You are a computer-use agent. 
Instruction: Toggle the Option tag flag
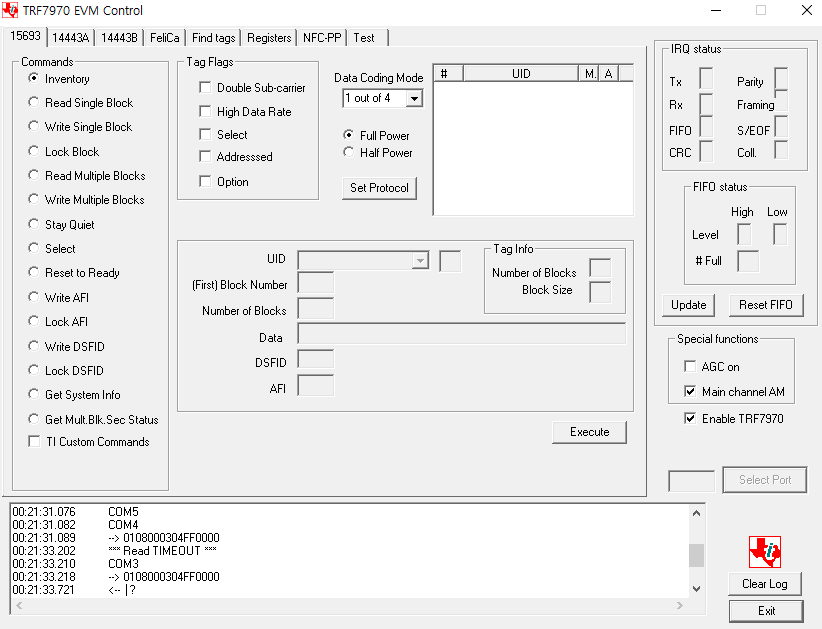[205, 181]
